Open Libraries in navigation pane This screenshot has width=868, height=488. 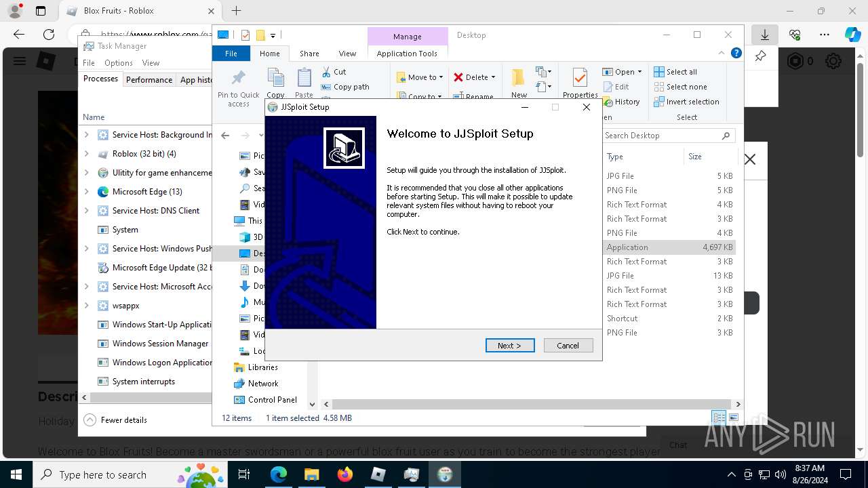pyautogui.click(x=262, y=367)
